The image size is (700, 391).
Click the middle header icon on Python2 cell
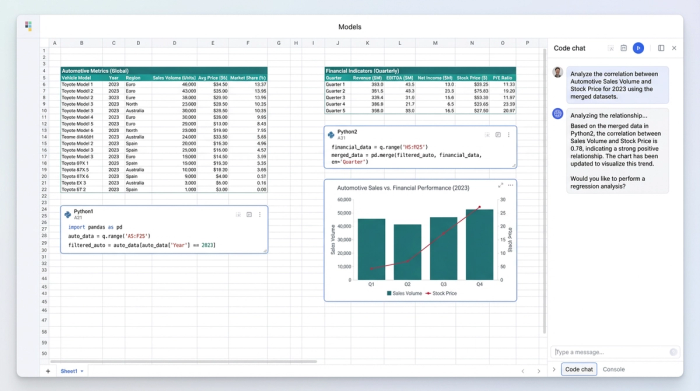click(498, 135)
